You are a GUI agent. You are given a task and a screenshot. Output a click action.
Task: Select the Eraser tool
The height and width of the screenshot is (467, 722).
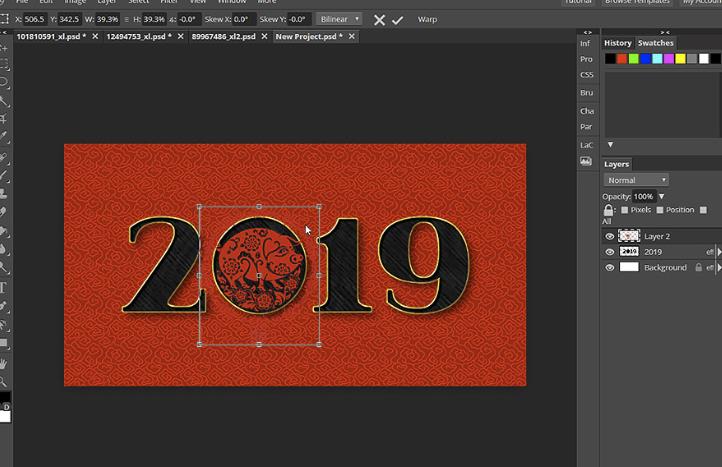point(4,212)
